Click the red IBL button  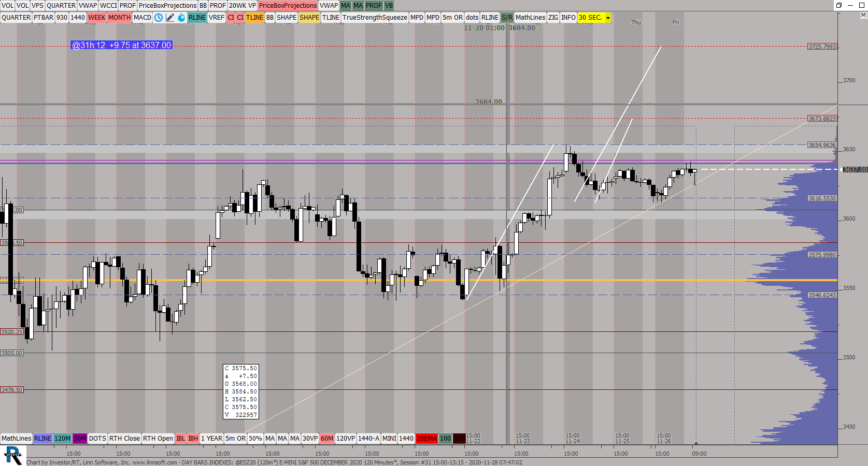coord(180,438)
